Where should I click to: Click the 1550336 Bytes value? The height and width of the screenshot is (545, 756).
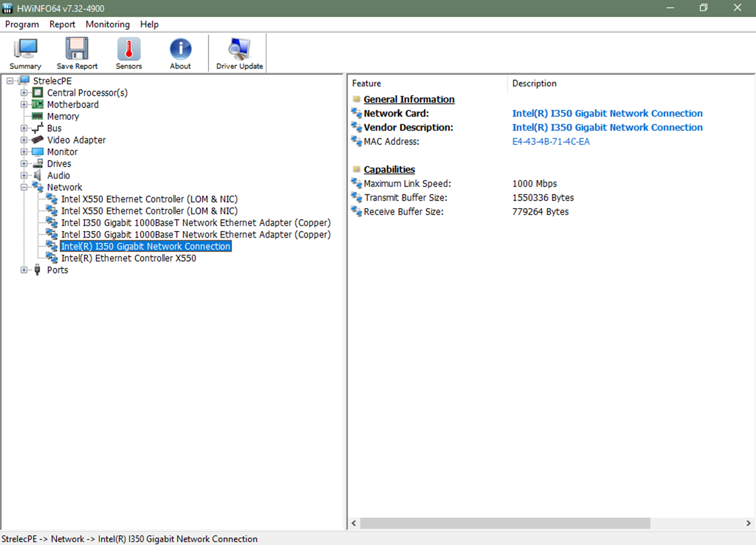click(543, 197)
